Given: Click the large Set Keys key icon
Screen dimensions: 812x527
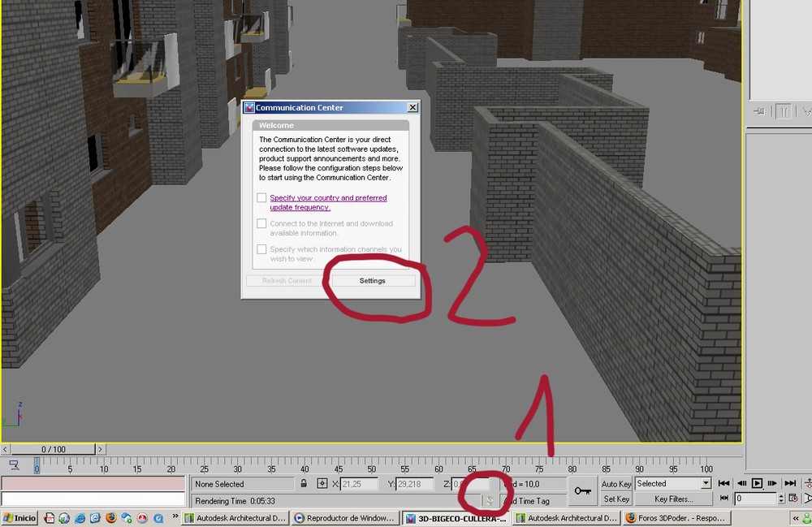Looking at the screenshot, I should [x=582, y=490].
